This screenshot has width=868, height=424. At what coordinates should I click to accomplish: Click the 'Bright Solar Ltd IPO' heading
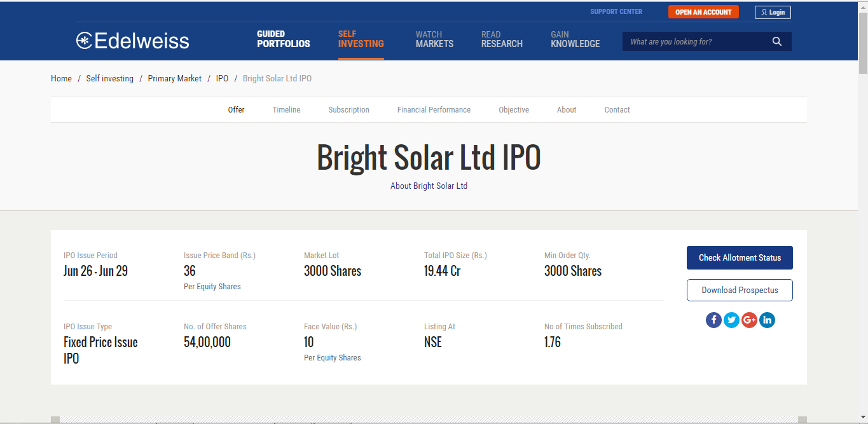[429, 158]
